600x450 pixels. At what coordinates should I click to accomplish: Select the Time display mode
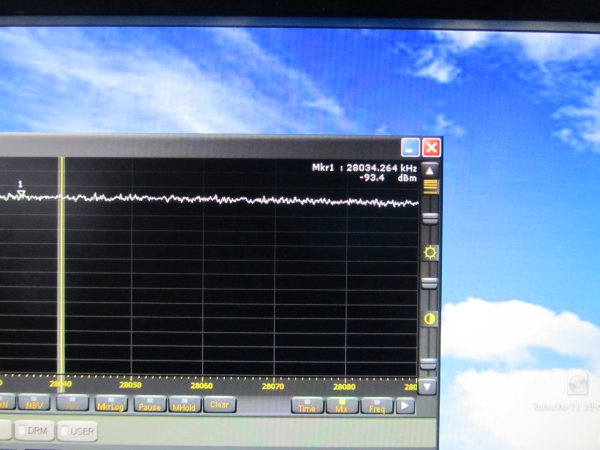point(307,406)
